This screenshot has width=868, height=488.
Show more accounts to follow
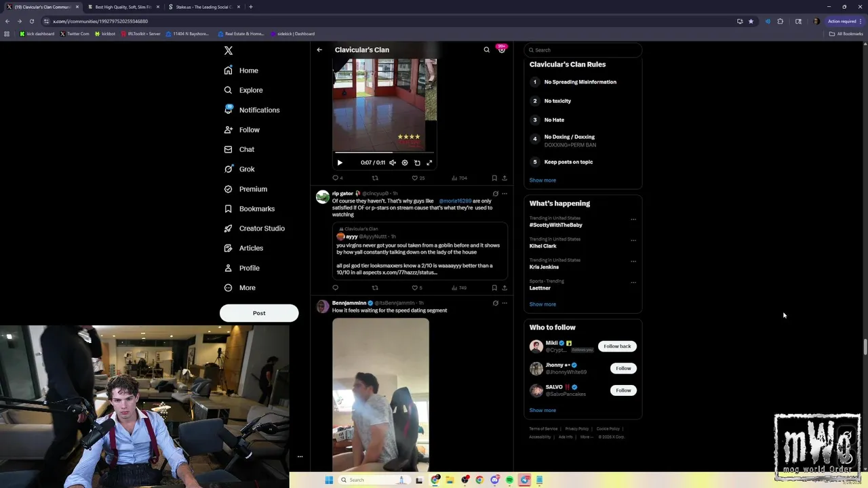click(542, 410)
